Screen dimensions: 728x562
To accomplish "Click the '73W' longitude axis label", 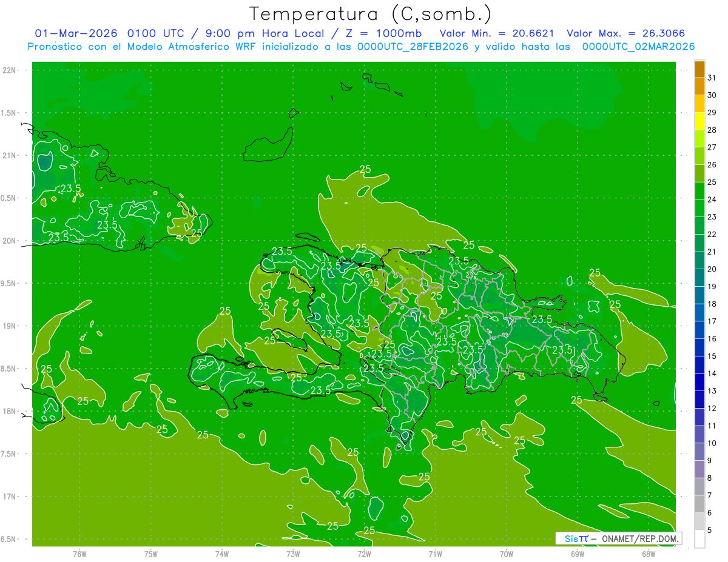I will (x=293, y=554).
